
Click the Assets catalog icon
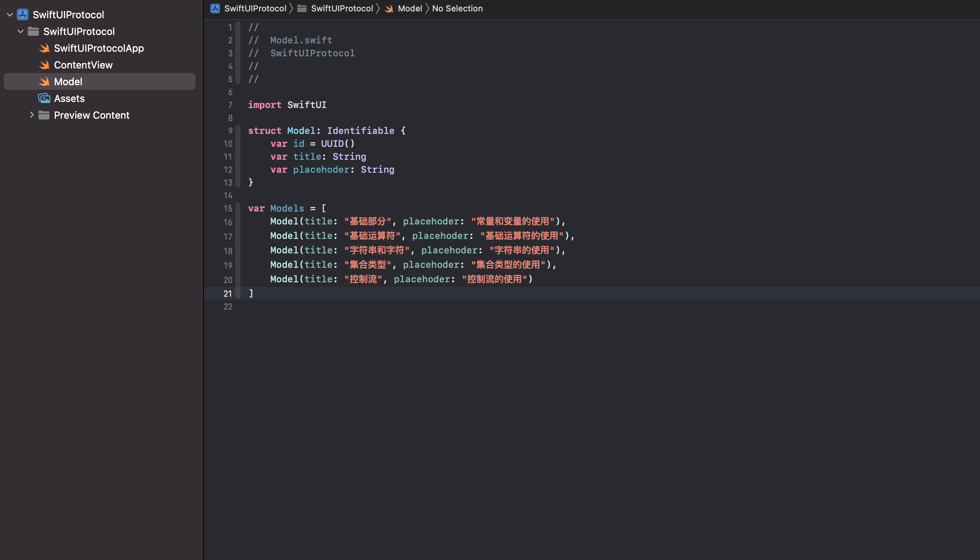coord(44,99)
